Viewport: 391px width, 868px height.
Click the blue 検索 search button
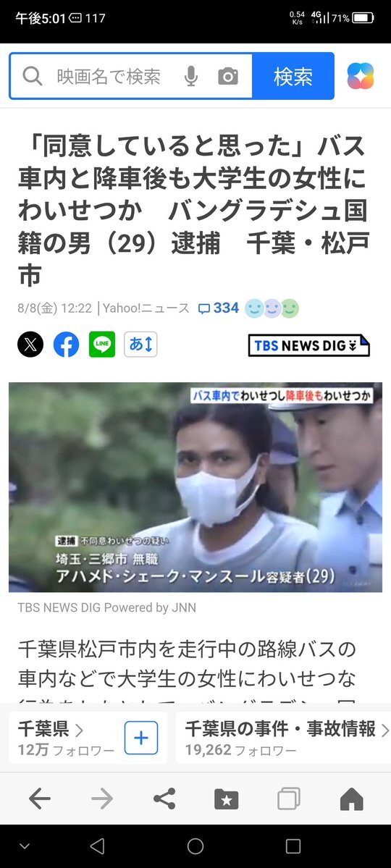click(x=293, y=77)
